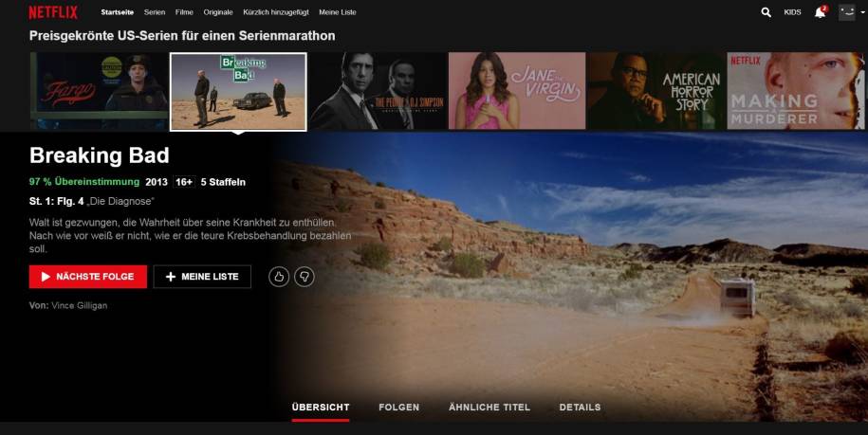Click the Netflix logo
The height and width of the screenshot is (435, 868).
pyautogui.click(x=53, y=12)
